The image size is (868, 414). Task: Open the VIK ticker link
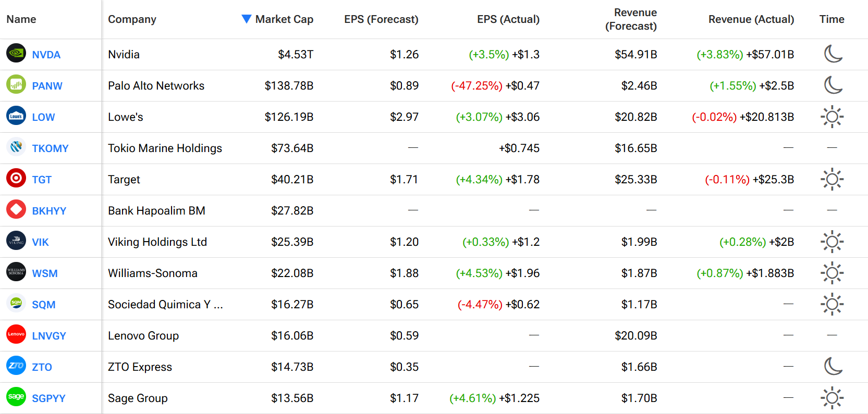[40, 242]
